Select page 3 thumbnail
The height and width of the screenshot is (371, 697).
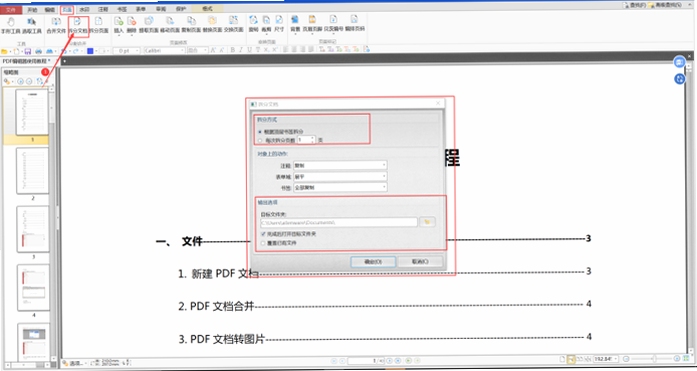32,229
